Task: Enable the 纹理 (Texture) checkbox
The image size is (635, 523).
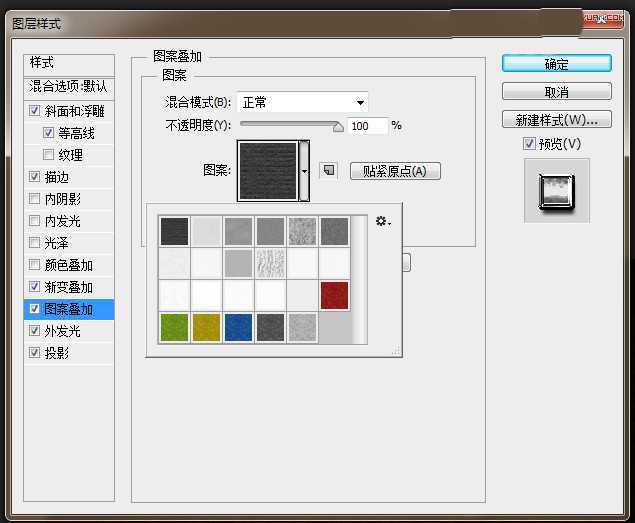Action: 49,155
